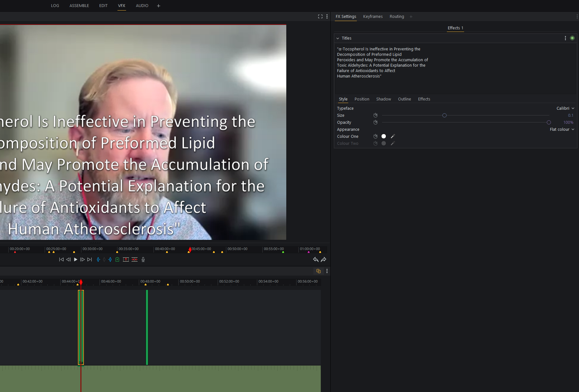Click the Colour One white swatch

coord(384,137)
